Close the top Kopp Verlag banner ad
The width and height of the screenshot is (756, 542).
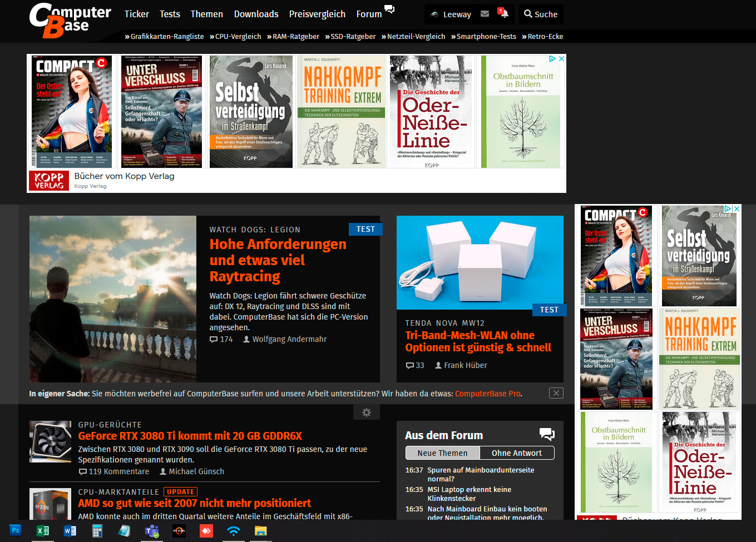click(562, 58)
